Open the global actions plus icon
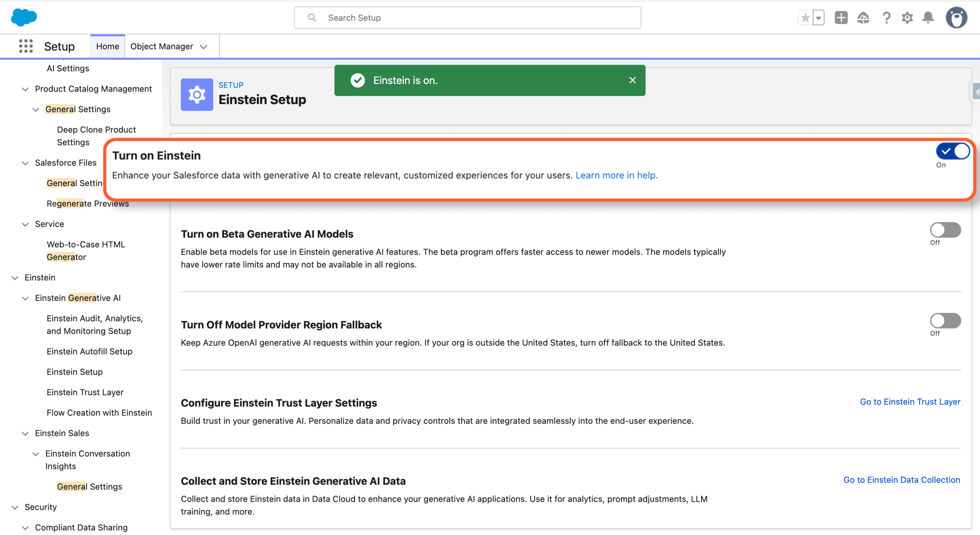This screenshot has width=980, height=535. pyautogui.click(x=841, y=18)
